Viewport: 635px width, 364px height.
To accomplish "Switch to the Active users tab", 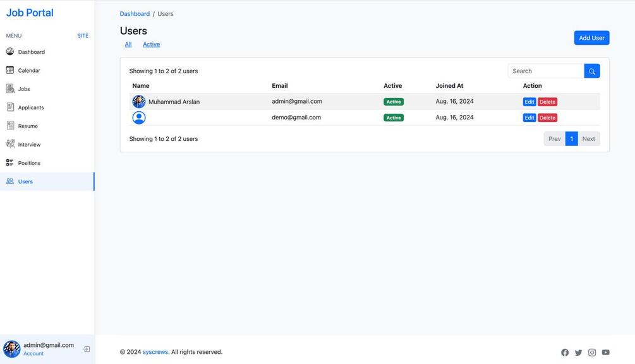I will pos(151,44).
